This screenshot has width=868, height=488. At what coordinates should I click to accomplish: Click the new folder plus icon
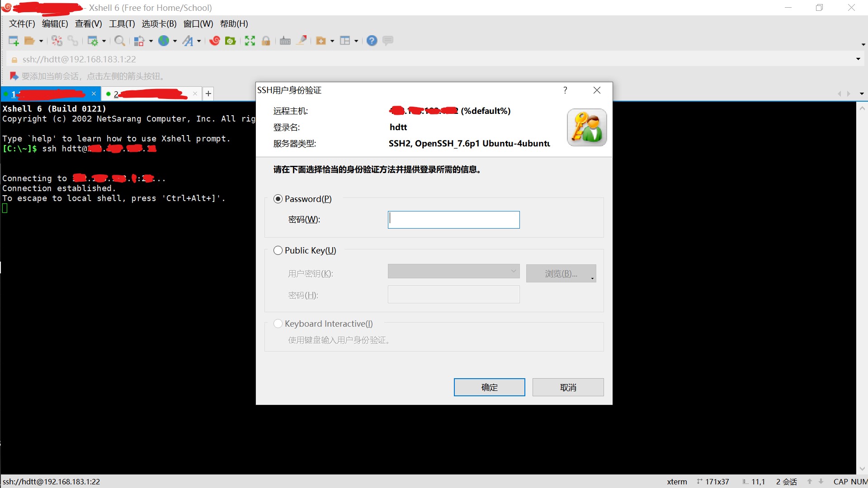click(x=321, y=41)
